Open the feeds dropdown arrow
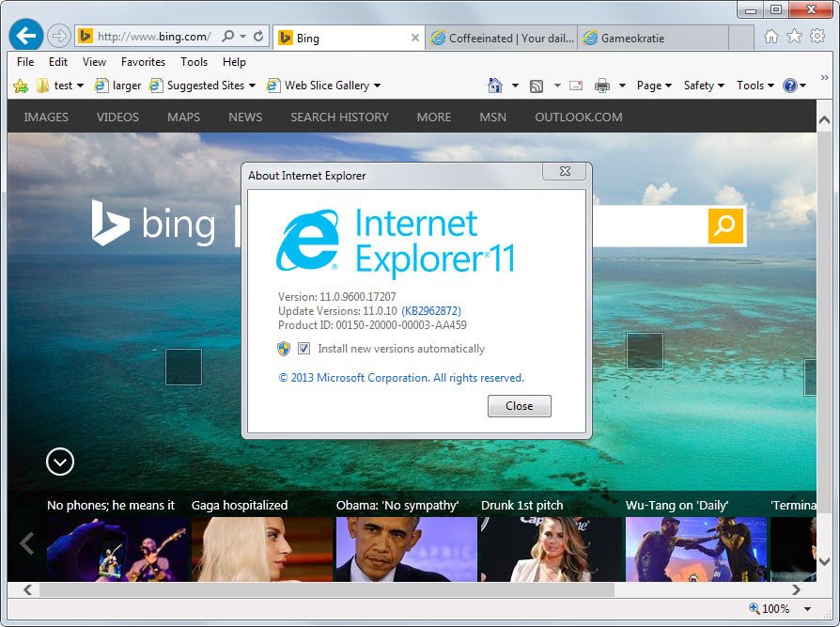 [557, 86]
